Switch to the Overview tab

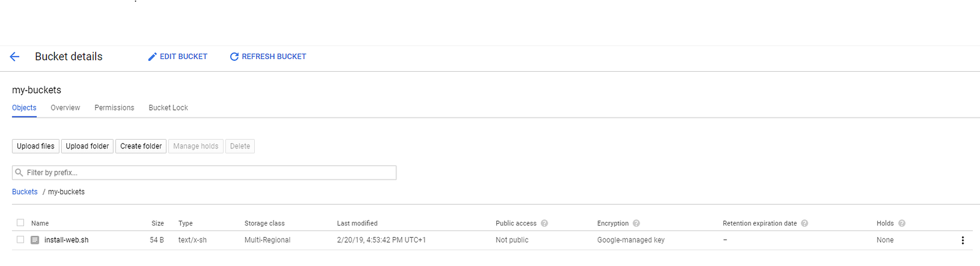click(65, 108)
